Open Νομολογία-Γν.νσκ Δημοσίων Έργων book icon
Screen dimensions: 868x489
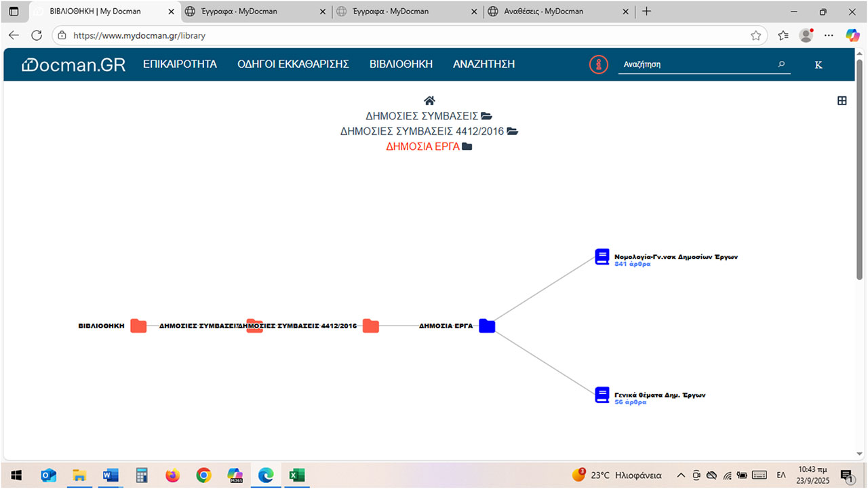point(601,257)
